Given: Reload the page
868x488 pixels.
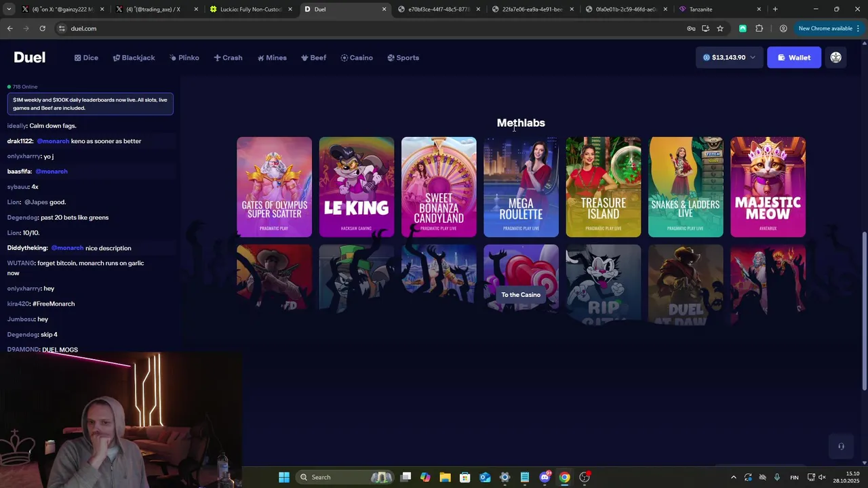Looking at the screenshot, I should tap(42, 28).
